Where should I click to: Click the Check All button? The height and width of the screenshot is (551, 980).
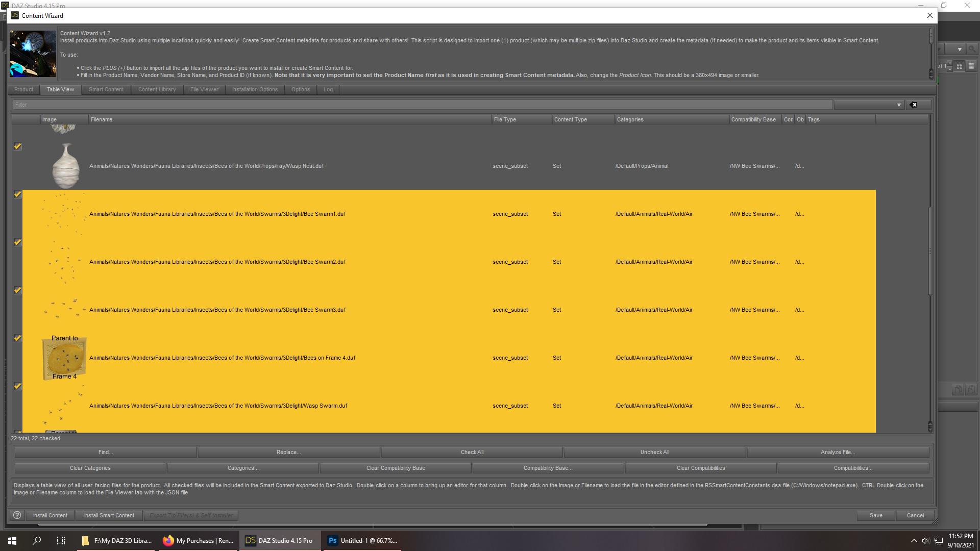(472, 452)
